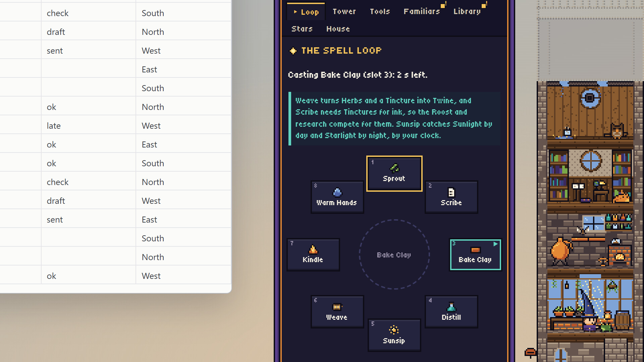Switch to the House tab
This screenshot has width=644, height=362.
338,29
